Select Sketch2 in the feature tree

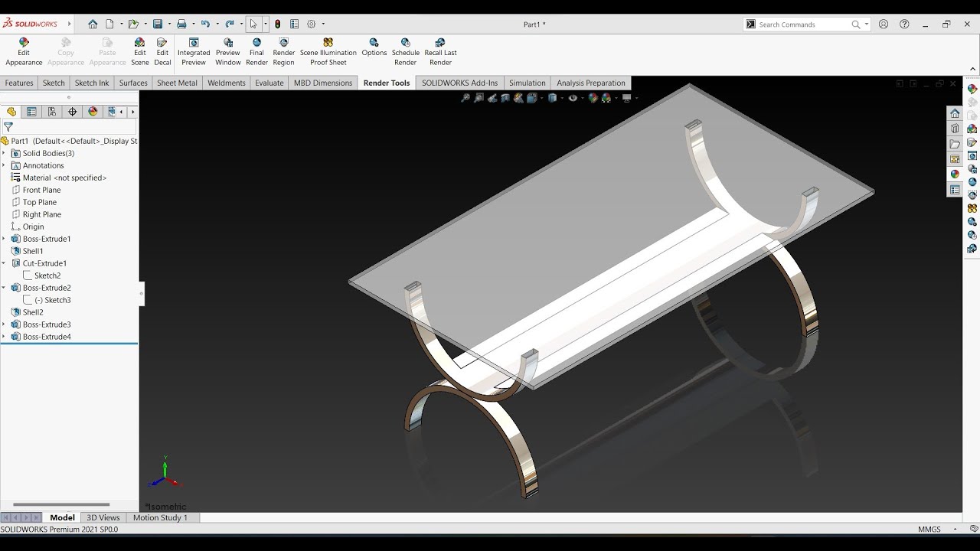tap(47, 275)
